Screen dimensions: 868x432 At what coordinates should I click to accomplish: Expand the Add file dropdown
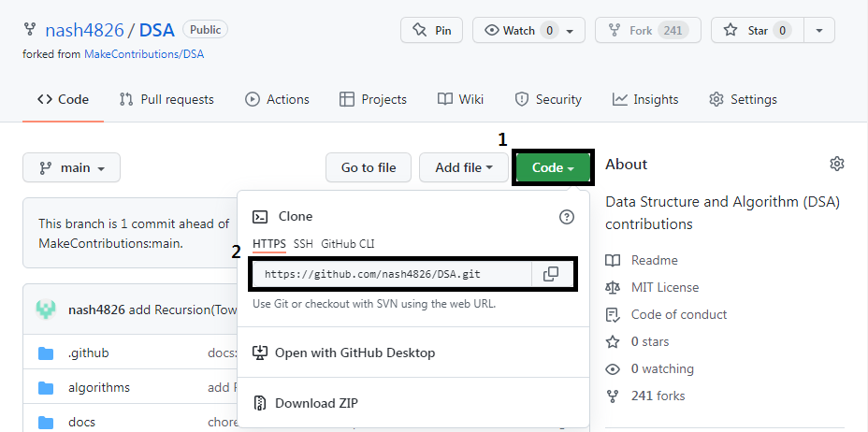click(x=464, y=167)
